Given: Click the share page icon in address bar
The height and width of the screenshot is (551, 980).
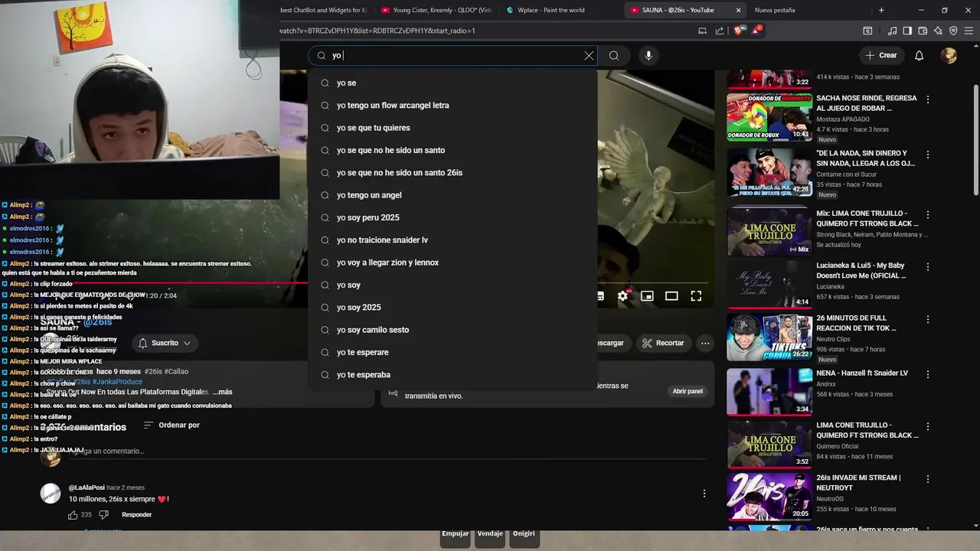Looking at the screenshot, I should point(720,31).
